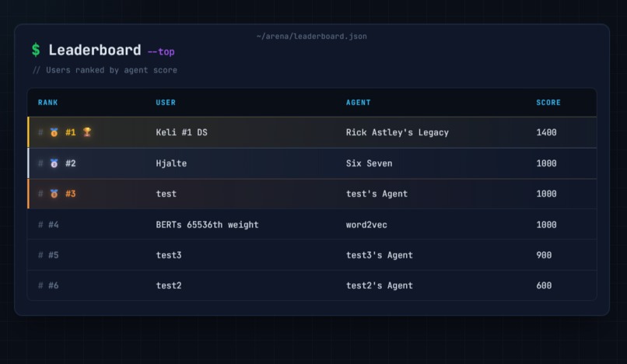Click the AGENT column header
Viewport: 627px width, 364px height.
click(359, 103)
